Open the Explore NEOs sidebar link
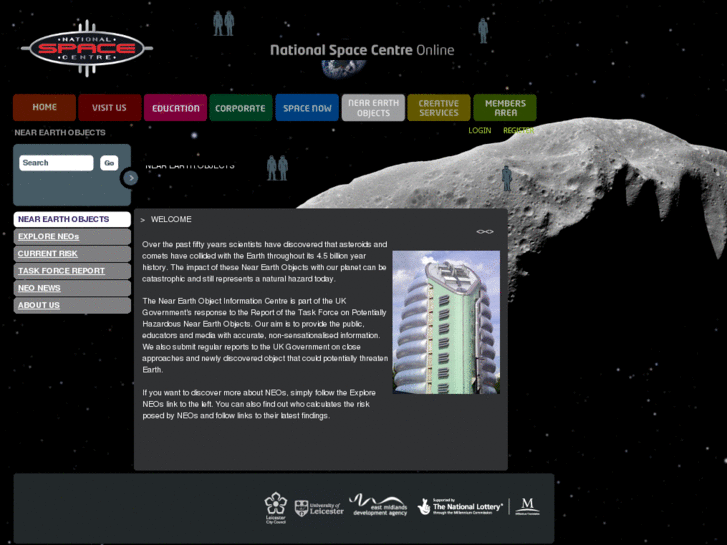 pos(72,237)
